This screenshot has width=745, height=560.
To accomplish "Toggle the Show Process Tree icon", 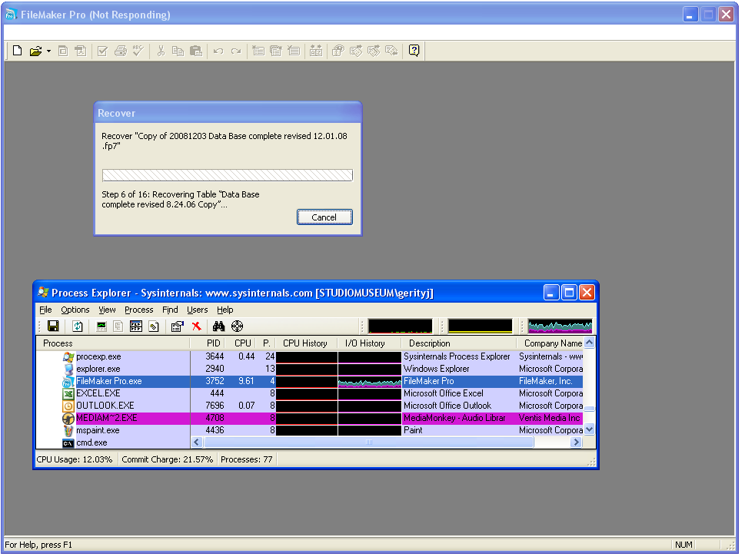I will (x=118, y=326).
